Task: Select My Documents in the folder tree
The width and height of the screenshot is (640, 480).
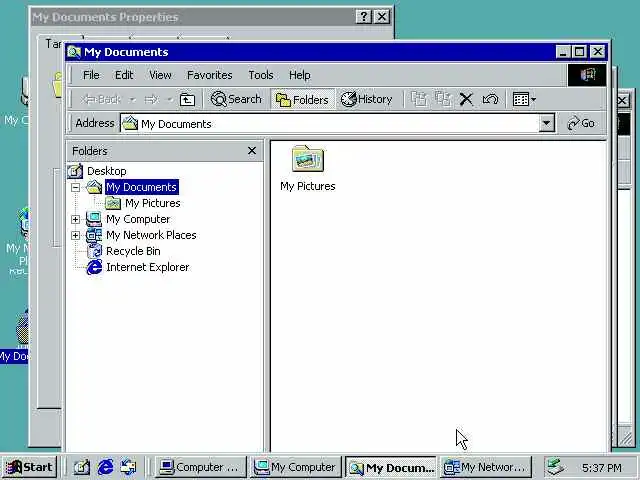Action: (x=141, y=187)
